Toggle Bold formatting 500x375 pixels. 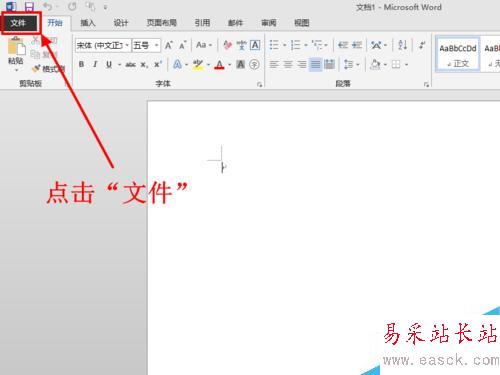pyautogui.click(x=81, y=64)
